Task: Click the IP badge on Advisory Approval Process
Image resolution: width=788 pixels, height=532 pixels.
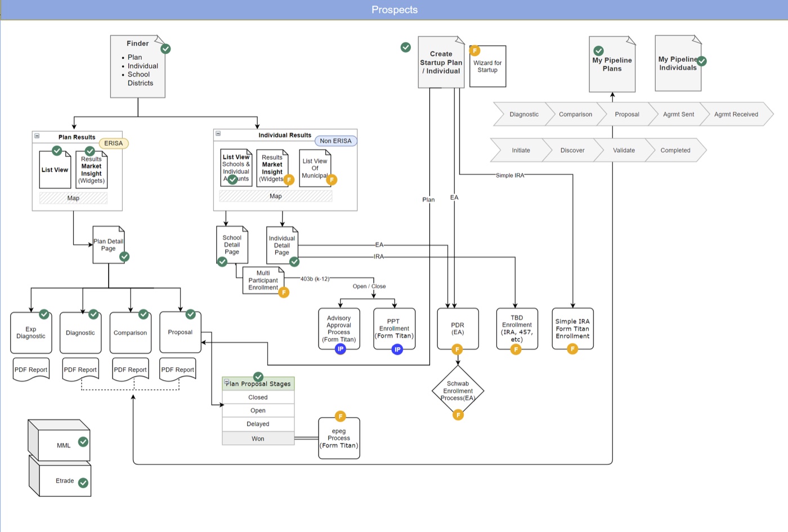Action: (341, 349)
